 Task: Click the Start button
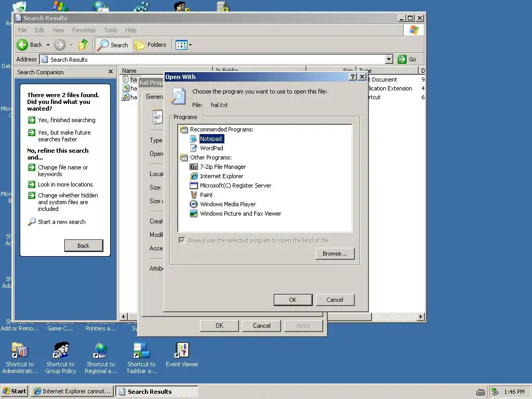click(15, 391)
